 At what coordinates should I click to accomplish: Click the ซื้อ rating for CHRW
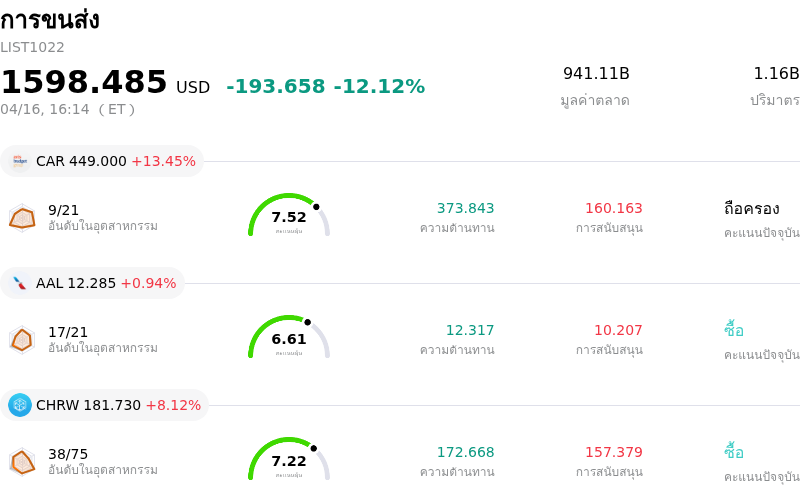coord(734,452)
